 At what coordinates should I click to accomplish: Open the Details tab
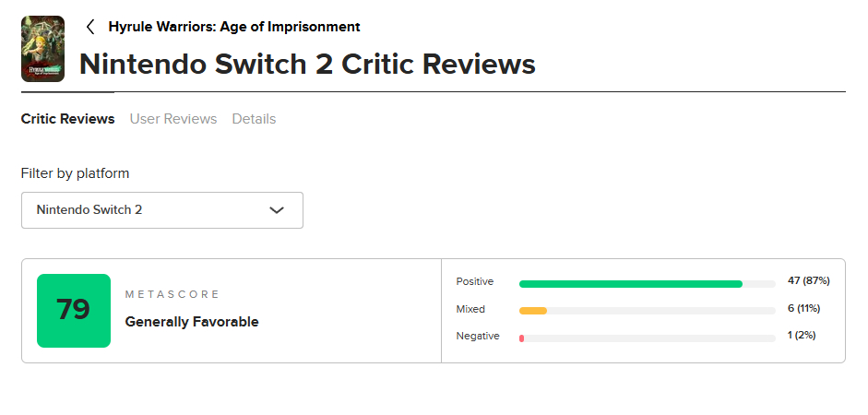click(x=254, y=119)
